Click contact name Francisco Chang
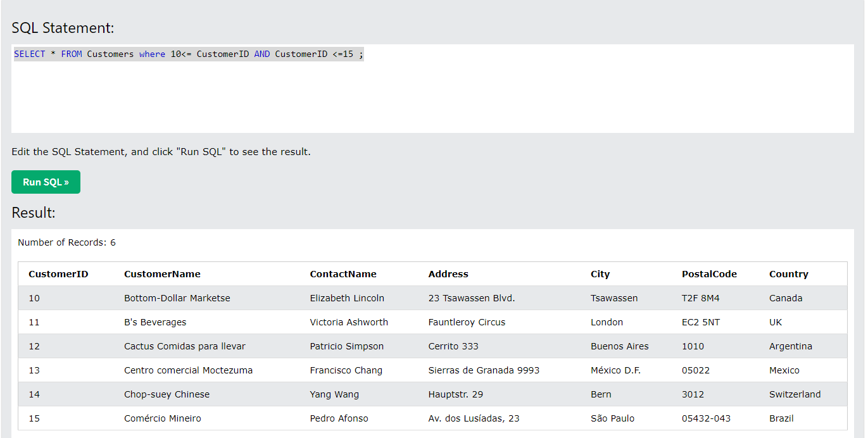Viewport: 868px width, 438px height. click(346, 370)
